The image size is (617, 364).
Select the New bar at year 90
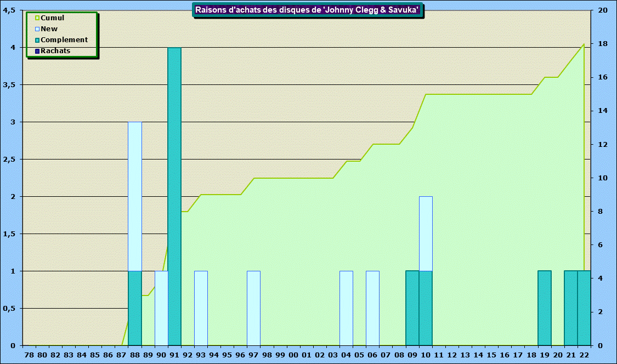coord(161,308)
